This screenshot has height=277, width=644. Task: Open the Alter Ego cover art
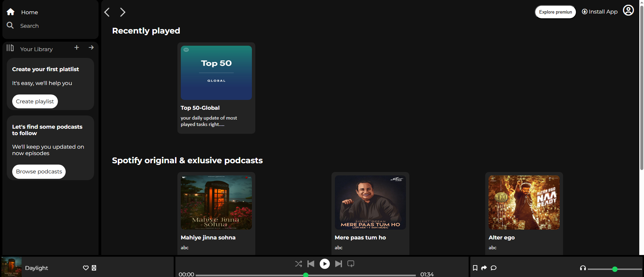(x=524, y=203)
